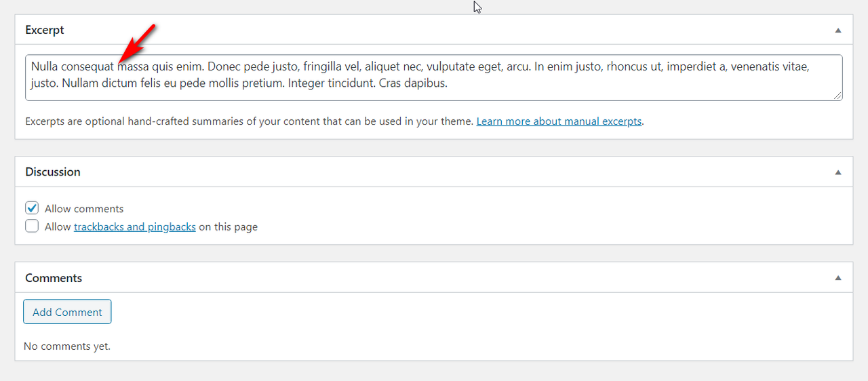Click the red arrow annotation
868x381 pixels.
coord(138,45)
